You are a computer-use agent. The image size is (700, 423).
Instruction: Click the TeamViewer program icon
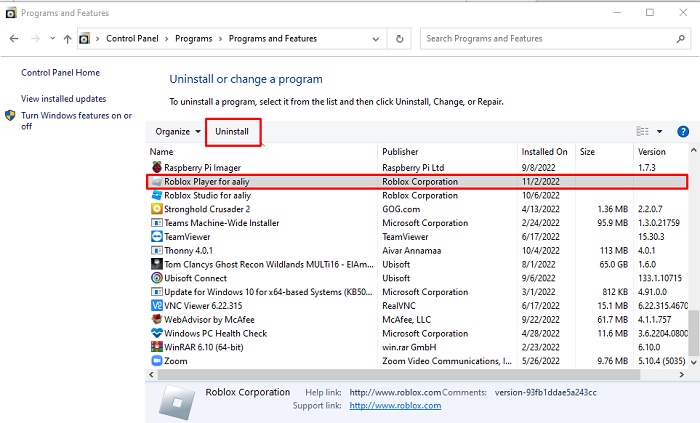(157, 236)
